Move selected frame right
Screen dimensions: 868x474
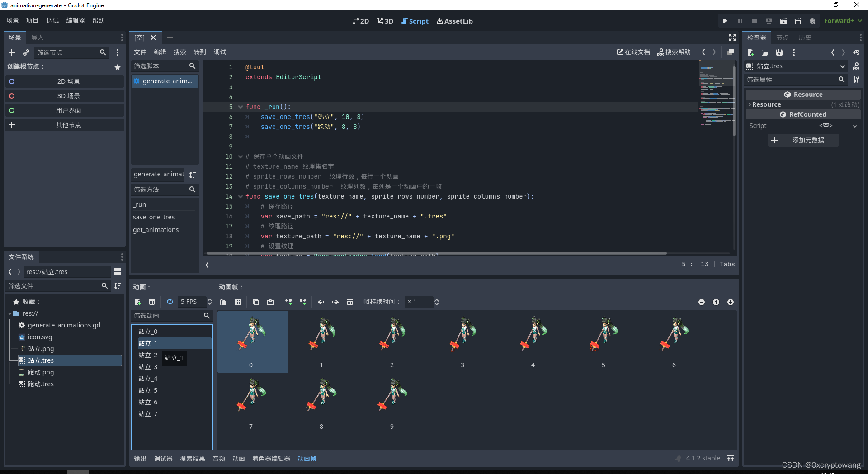tap(335, 302)
